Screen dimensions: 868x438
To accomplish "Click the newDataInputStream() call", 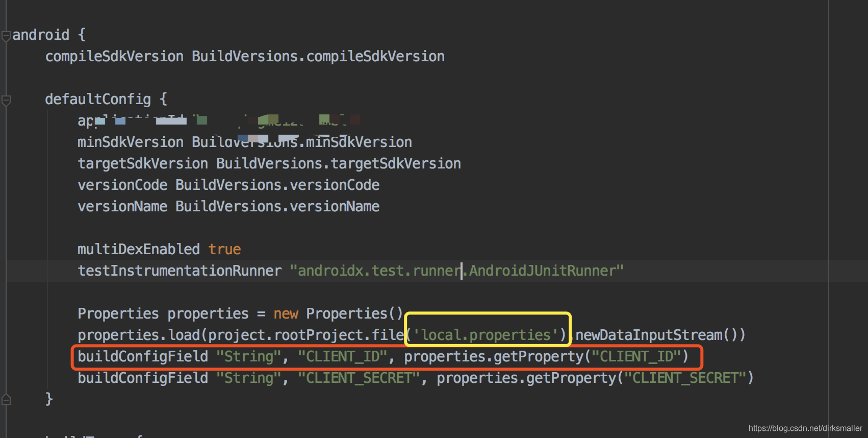I will [x=657, y=335].
